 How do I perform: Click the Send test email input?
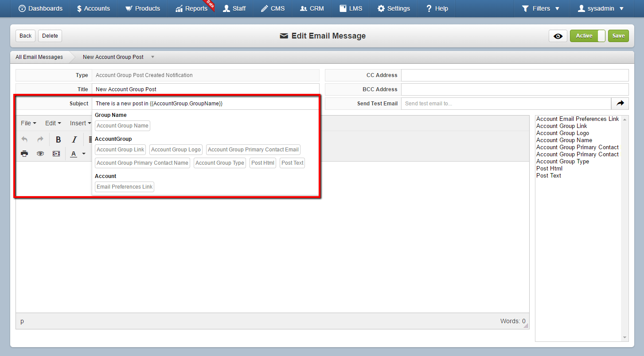506,104
